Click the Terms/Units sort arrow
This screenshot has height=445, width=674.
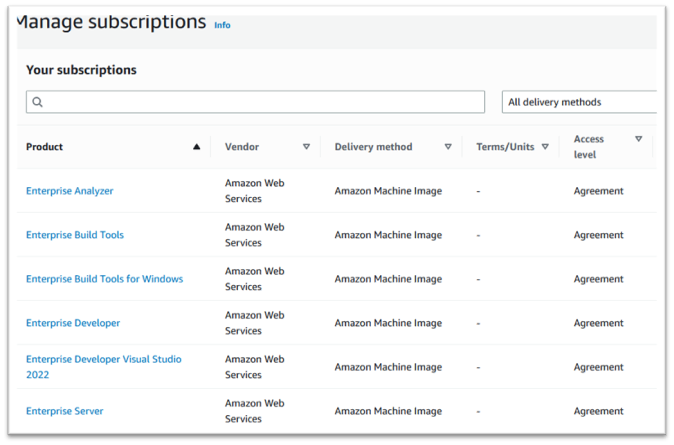(545, 147)
